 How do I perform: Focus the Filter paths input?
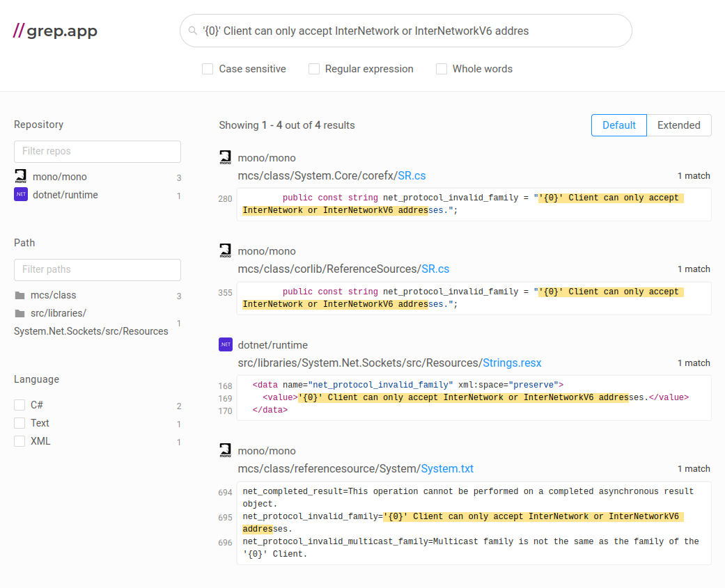(98, 270)
